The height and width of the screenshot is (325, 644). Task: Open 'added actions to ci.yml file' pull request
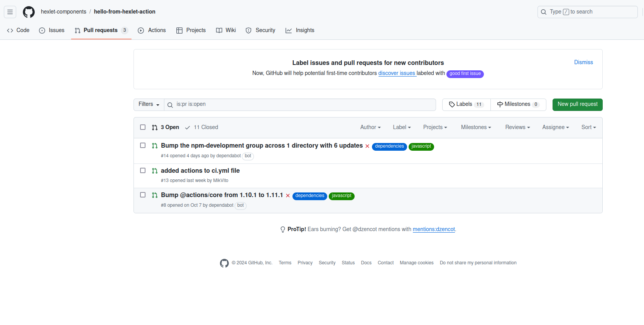(x=200, y=170)
